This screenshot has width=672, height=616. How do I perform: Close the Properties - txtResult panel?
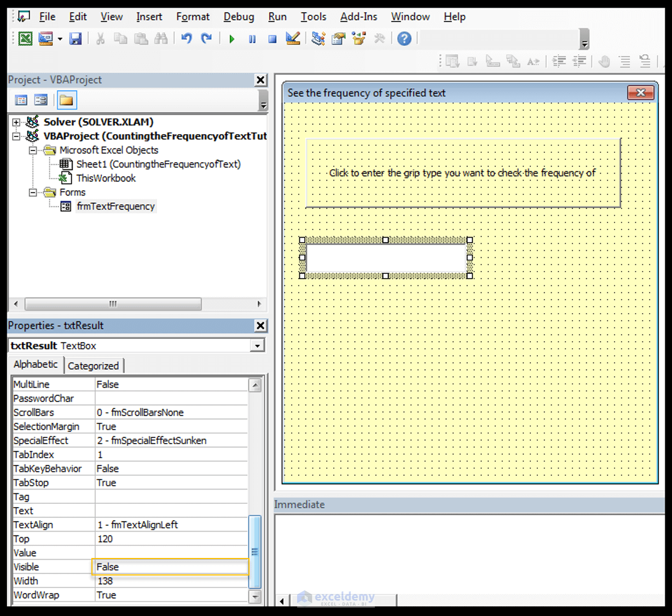click(261, 326)
